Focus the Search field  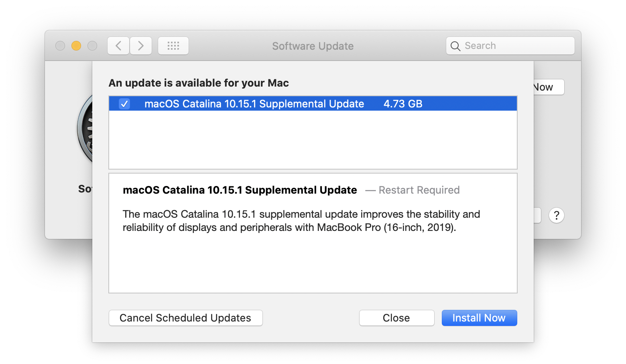(x=510, y=46)
